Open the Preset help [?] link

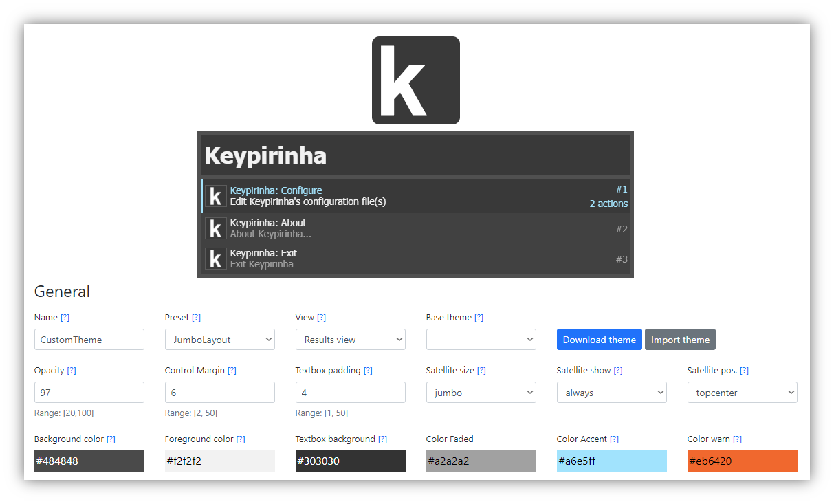(x=196, y=318)
